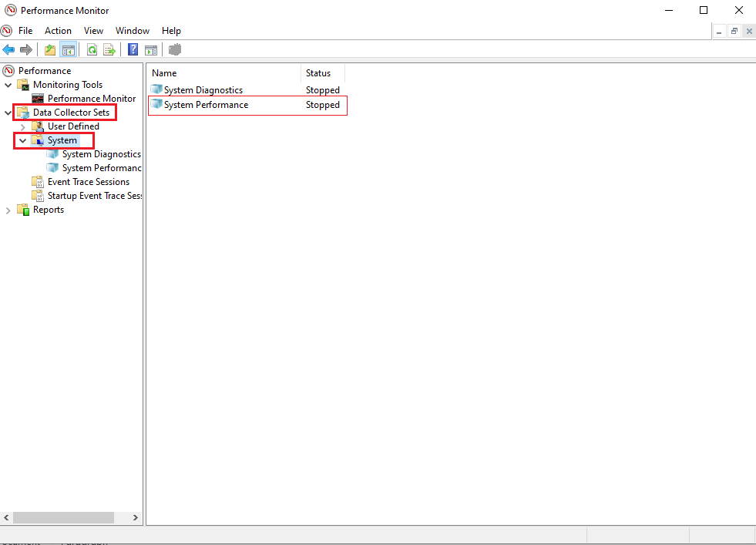756x545 pixels.
Task: Click the Reports folder icon
Action: 22,210
